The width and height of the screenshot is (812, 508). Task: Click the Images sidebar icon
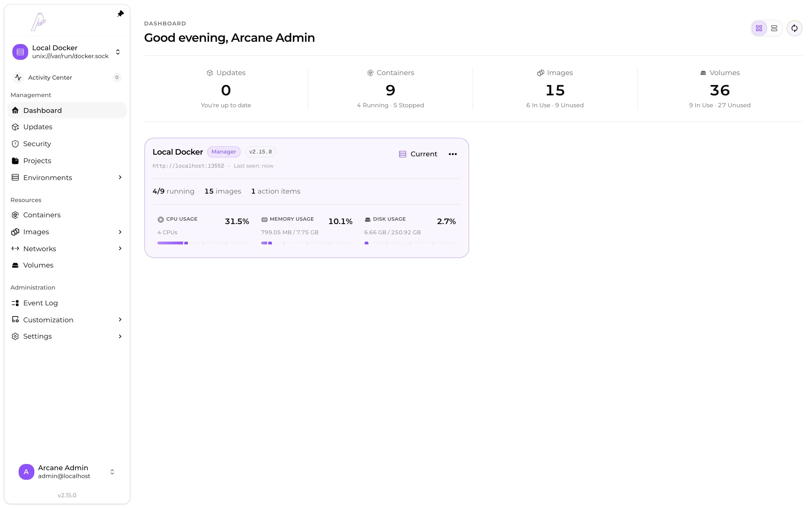pos(15,232)
